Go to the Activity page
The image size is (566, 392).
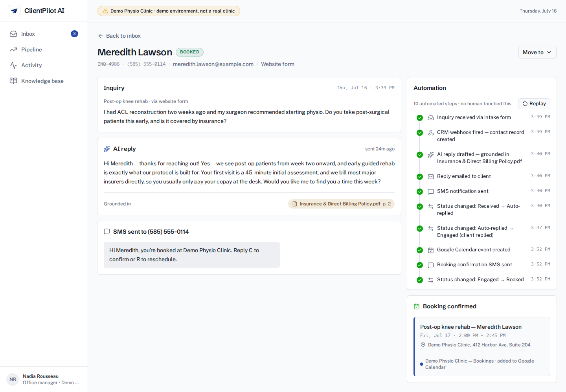coord(44,65)
